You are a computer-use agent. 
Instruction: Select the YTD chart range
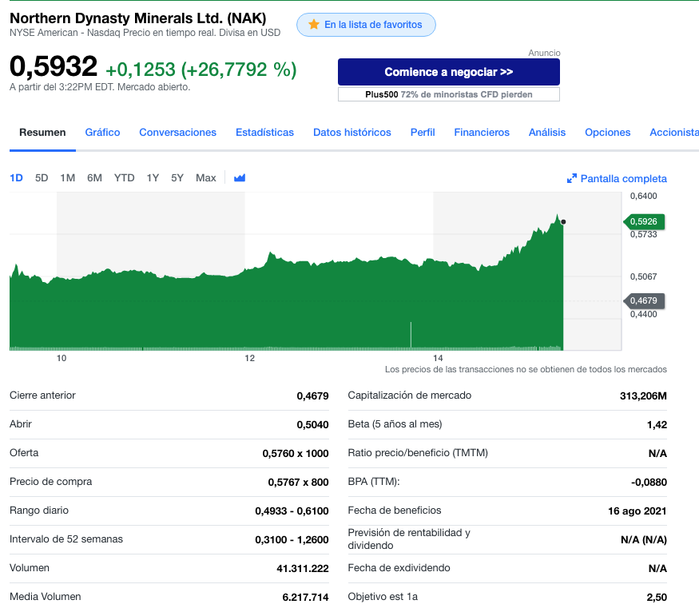click(124, 178)
